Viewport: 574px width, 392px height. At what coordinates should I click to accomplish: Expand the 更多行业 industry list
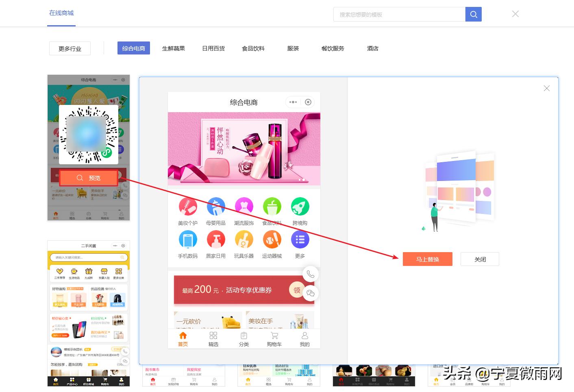[x=70, y=48]
